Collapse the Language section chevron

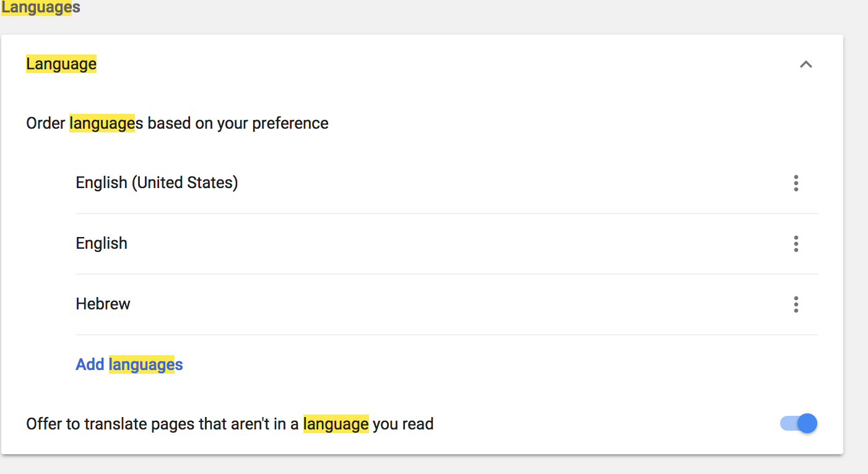(805, 64)
